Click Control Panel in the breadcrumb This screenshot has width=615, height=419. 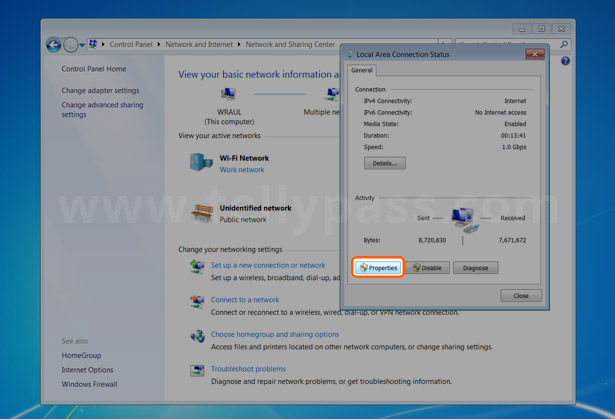pos(131,44)
